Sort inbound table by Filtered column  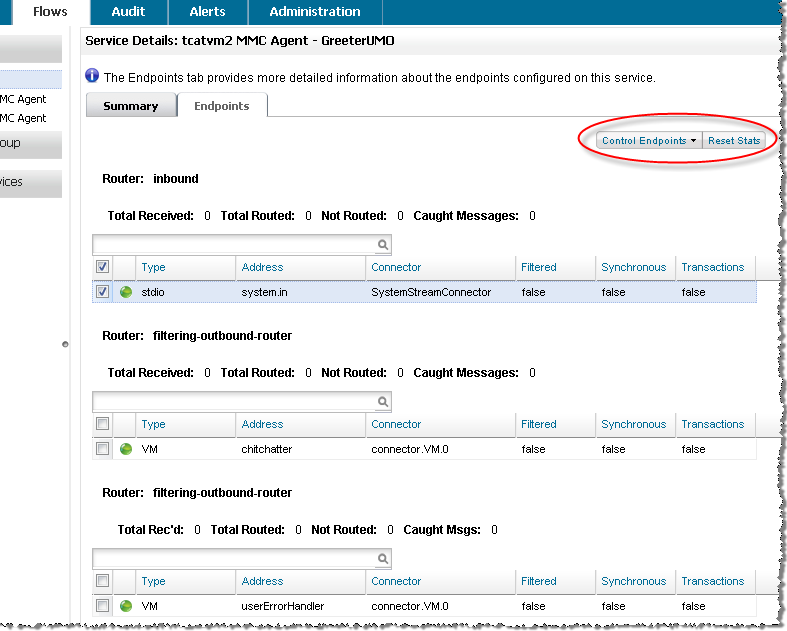539,267
